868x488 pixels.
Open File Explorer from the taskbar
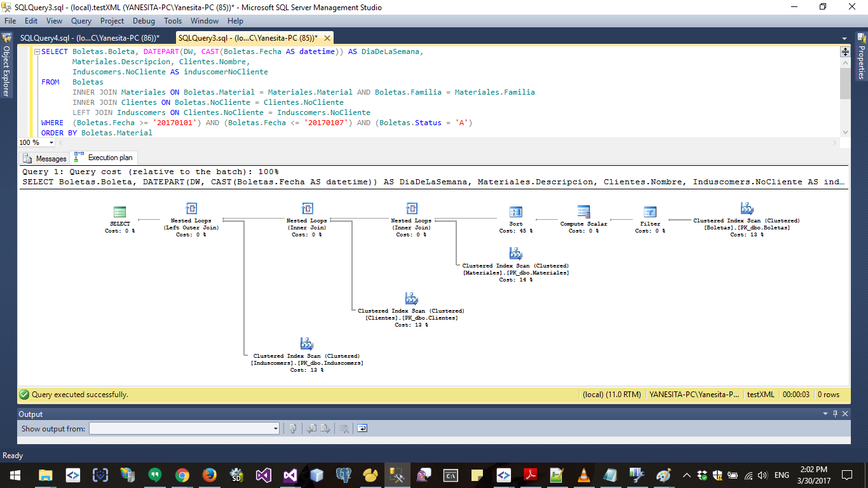pyautogui.click(x=45, y=475)
